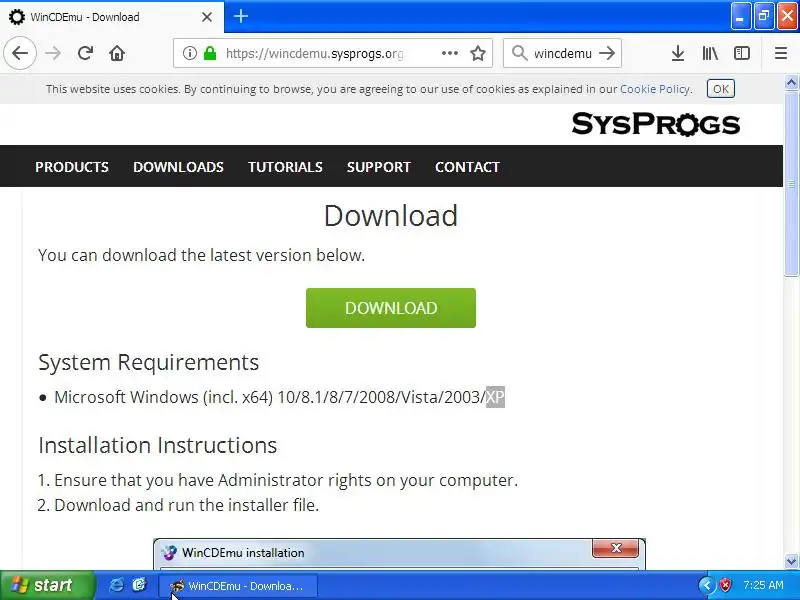Image resolution: width=800 pixels, height=600 pixels.
Task: Click the page scrollbar down arrow
Action: pos(791,562)
